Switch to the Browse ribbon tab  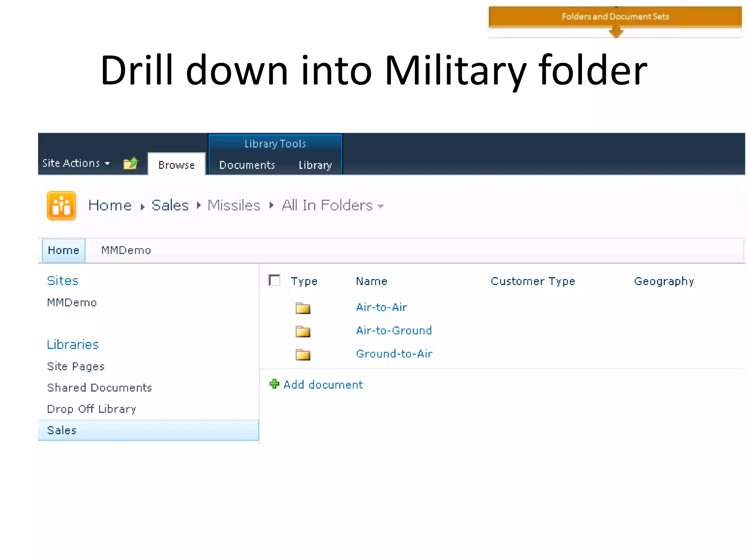177,165
